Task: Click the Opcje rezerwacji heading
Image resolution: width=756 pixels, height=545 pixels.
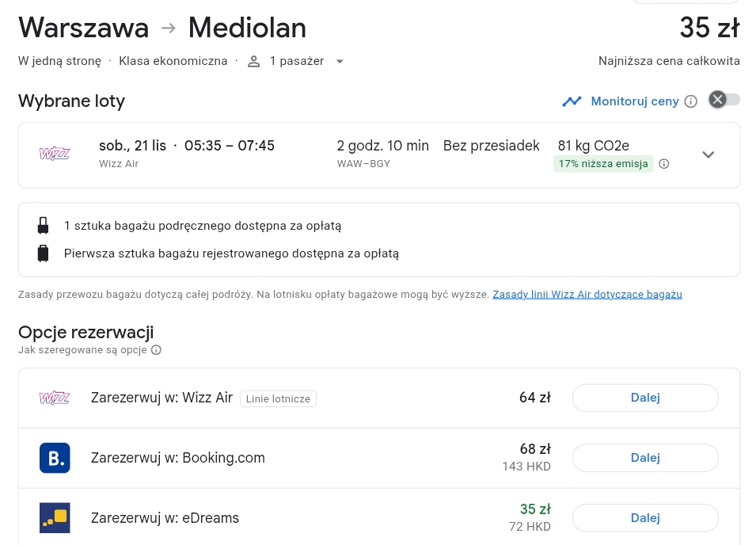Action: [x=85, y=332]
